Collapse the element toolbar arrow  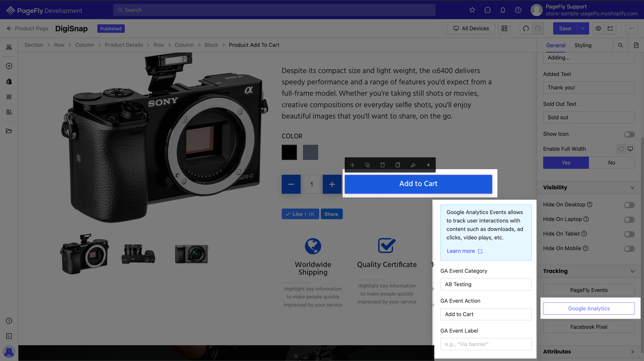click(x=428, y=165)
